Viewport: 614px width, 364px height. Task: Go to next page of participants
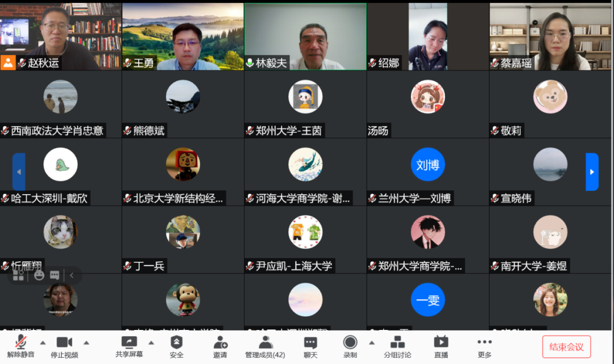[592, 171]
